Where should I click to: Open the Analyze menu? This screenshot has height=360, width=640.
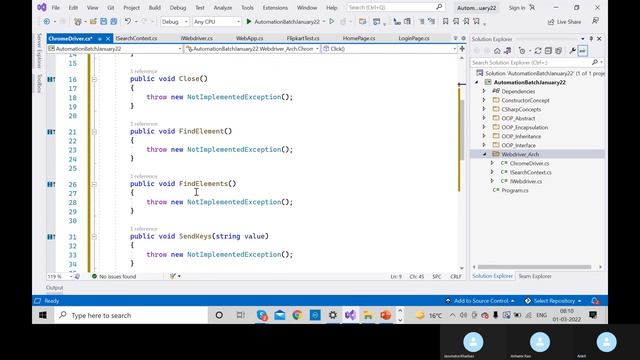click(222, 7)
